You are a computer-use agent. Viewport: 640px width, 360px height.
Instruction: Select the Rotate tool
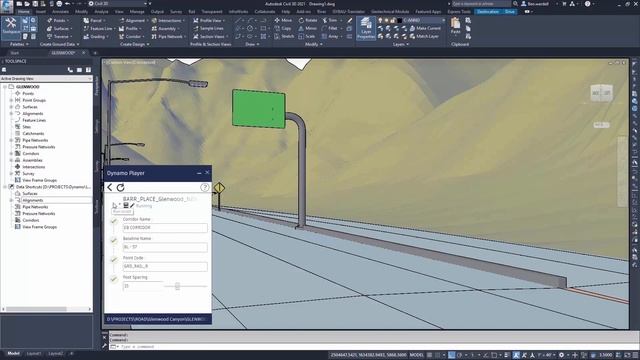coord(308,20)
